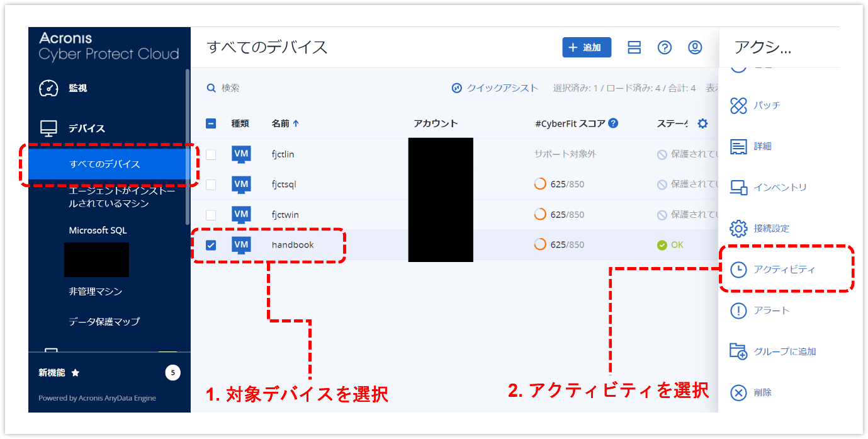Viewport: 868px width, 439px height.
Task: Check the fjctlin device checkbox
Action: [x=211, y=154]
